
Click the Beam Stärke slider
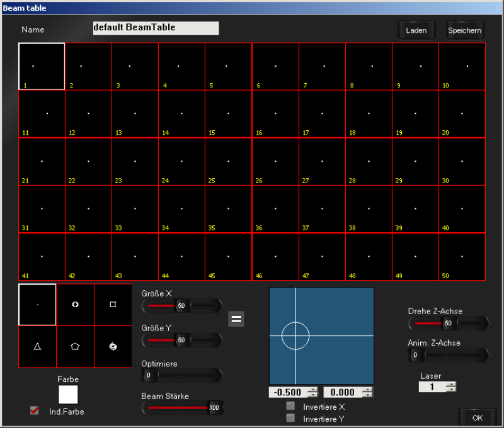click(x=182, y=408)
